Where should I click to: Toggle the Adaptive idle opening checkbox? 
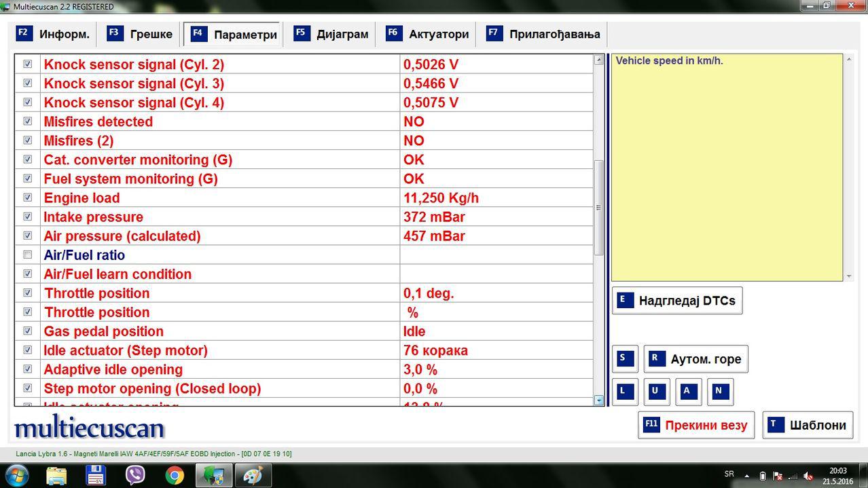[x=28, y=369]
